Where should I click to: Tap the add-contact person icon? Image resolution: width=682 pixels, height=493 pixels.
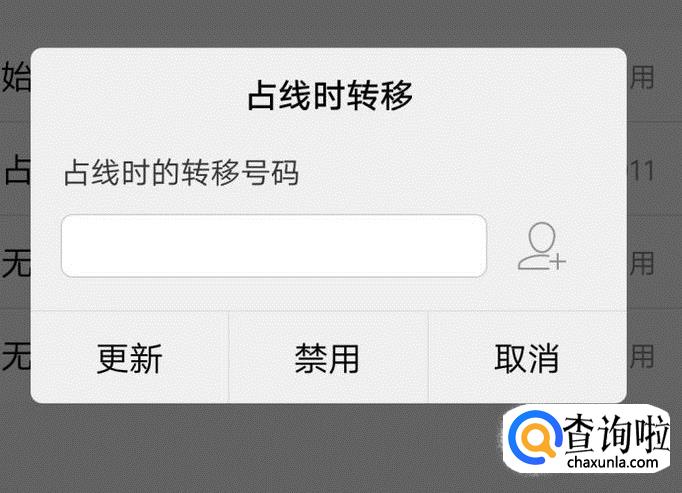pyautogui.click(x=542, y=246)
